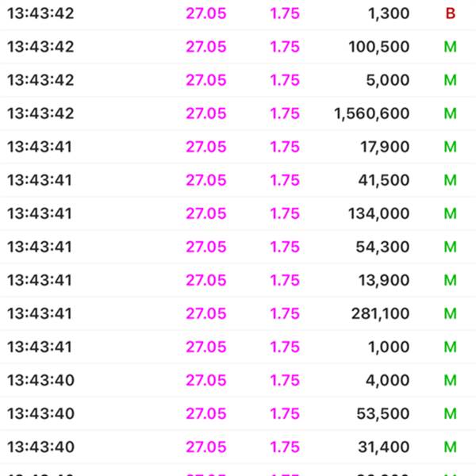
Task: Click price 27.05 in the 100,500 row
Action: [206, 47]
